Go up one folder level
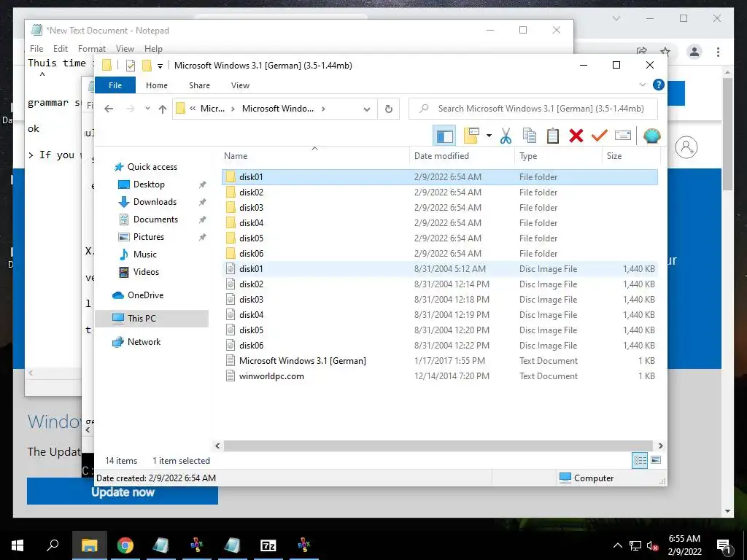 coord(163,109)
